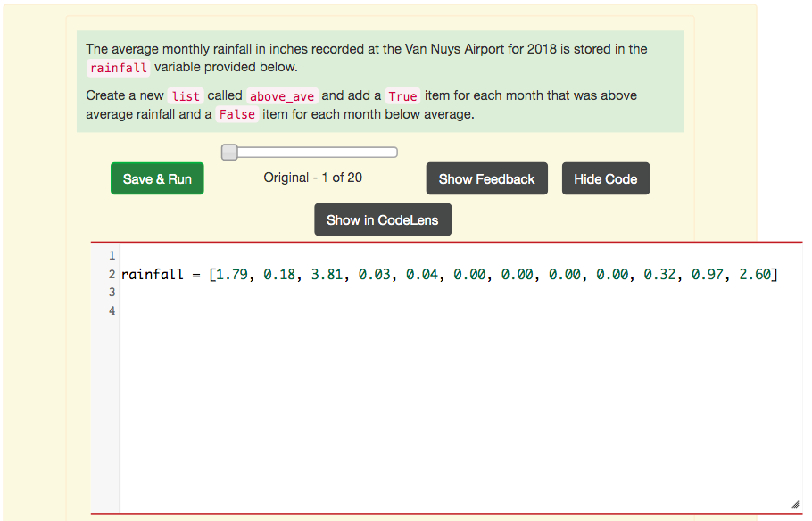Click Hide Code to collapse the editor
The width and height of the screenshot is (812, 521).
[x=605, y=178]
